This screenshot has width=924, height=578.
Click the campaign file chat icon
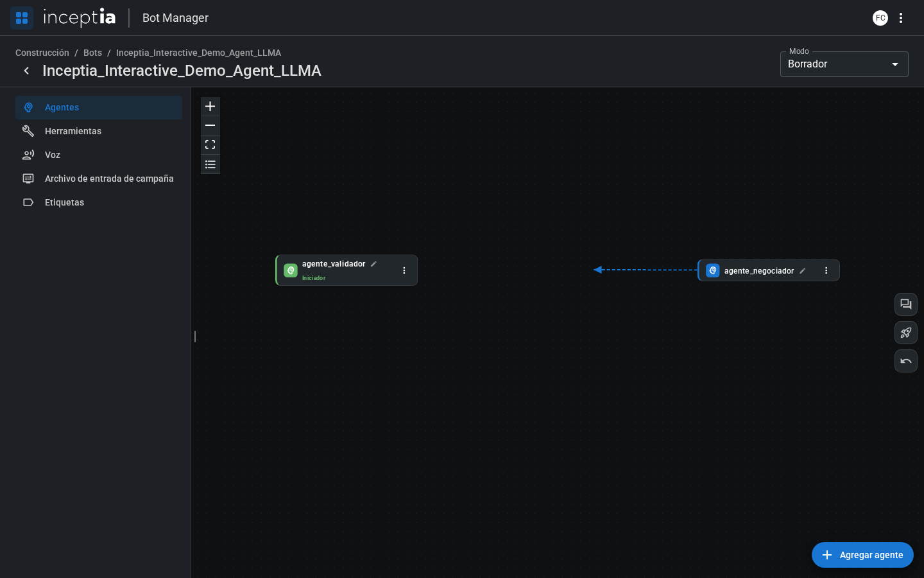[x=28, y=179]
